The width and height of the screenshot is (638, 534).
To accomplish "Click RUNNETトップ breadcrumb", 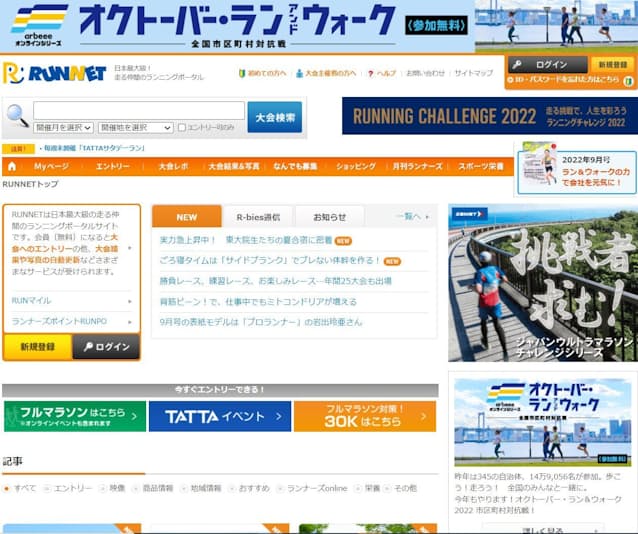I will pyautogui.click(x=31, y=184).
